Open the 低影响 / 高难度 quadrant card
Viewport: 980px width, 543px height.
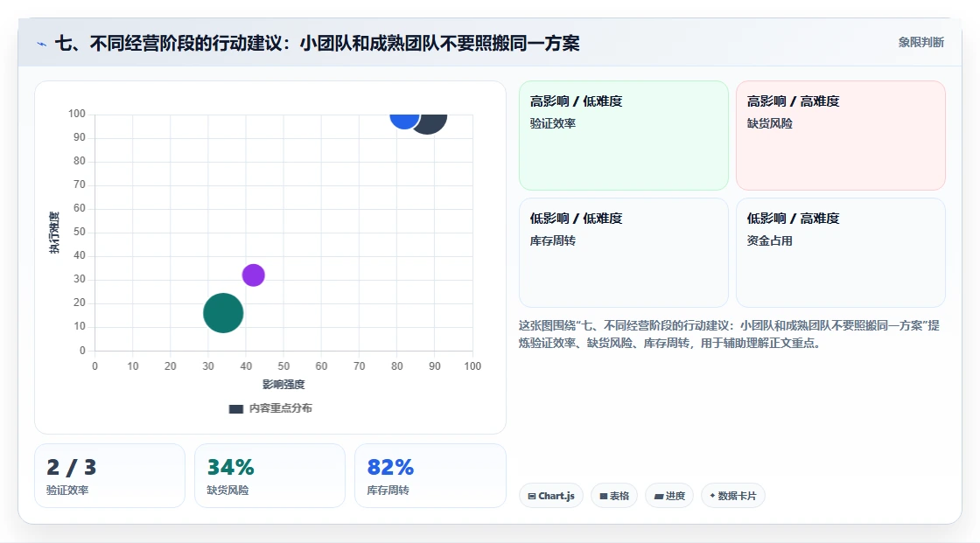pos(841,253)
